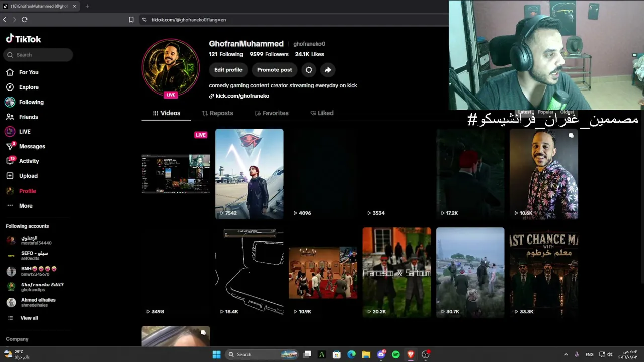Open Task View on the taskbar
This screenshot has width=644, height=362.
[307, 354]
